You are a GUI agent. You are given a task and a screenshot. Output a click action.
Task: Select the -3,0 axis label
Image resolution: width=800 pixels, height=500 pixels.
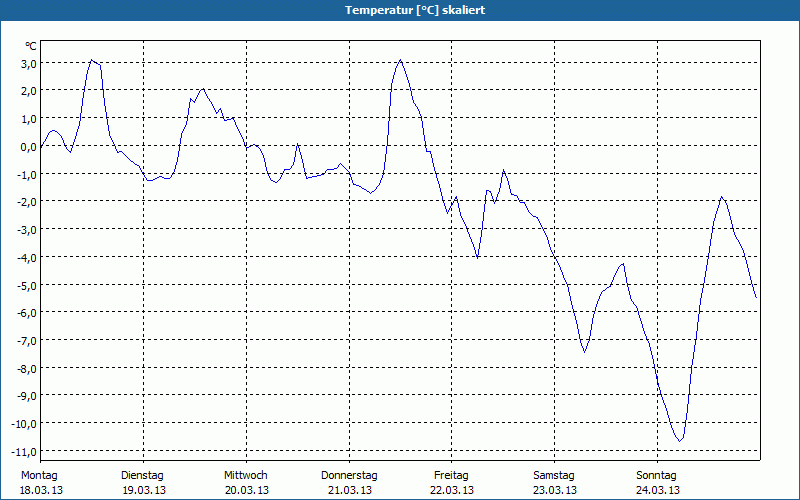(27, 230)
